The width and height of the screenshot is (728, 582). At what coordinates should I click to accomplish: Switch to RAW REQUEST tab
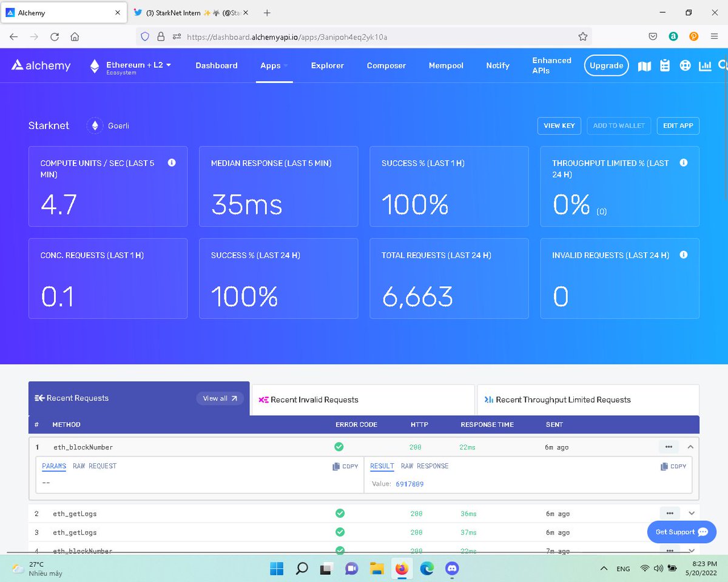[x=95, y=466]
